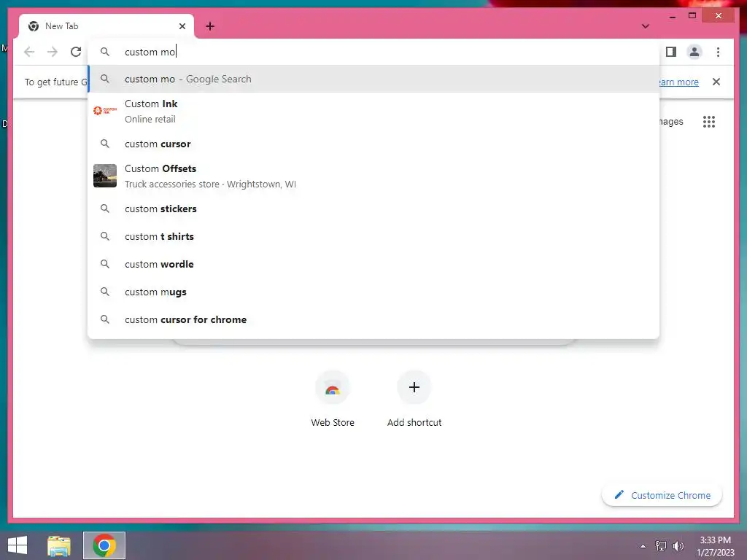Select the 'custom t shirts' suggestion
This screenshot has width=747, height=560.
point(373,236)
